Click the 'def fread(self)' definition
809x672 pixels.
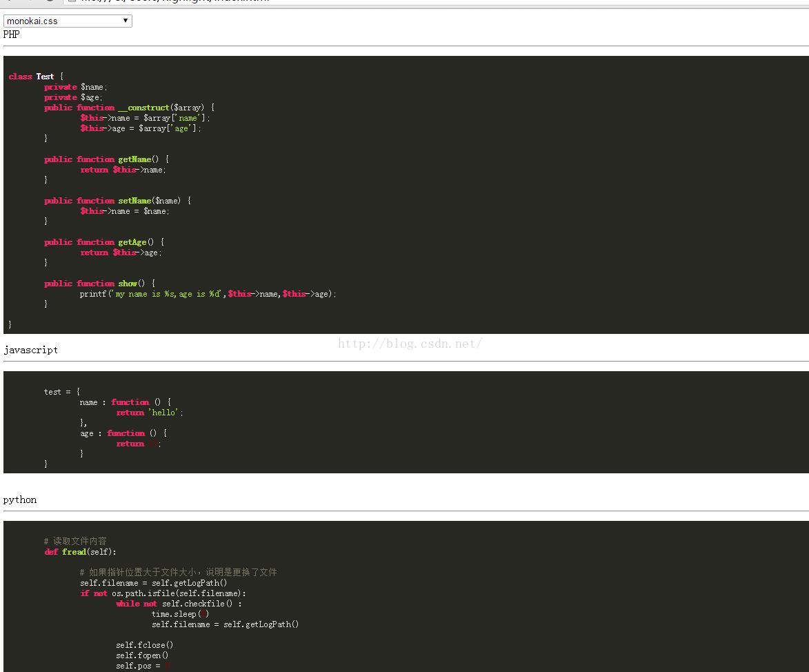pos(80,552)
